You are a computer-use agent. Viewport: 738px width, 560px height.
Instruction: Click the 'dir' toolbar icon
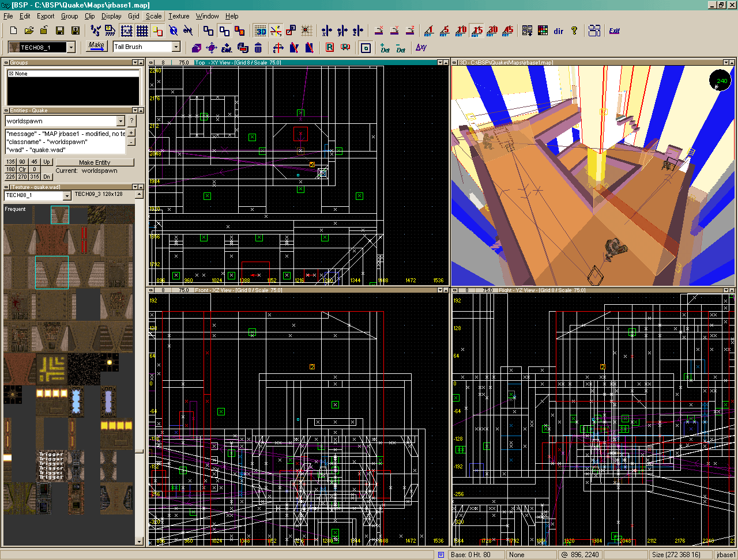[x=558, y=31]
